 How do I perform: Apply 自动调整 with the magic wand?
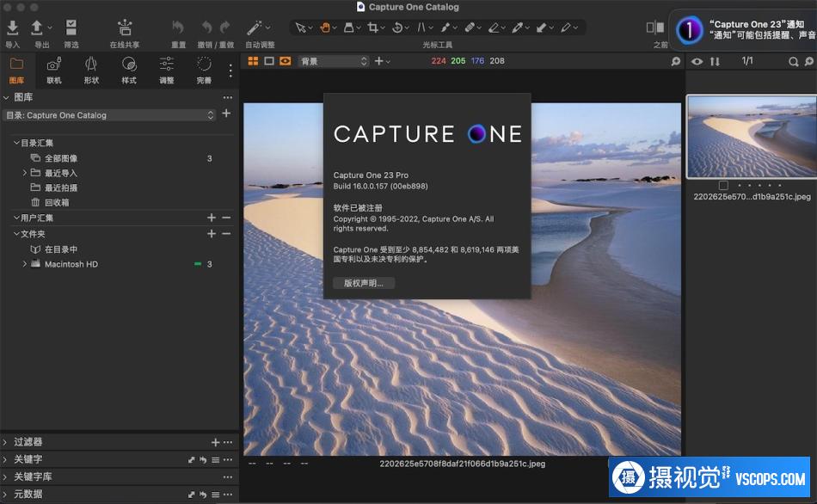(x=255, y=28)
